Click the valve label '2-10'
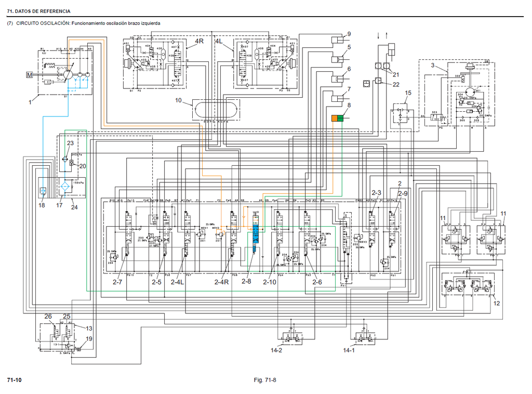This screenshot has width=532, height=394. coord(270,282)
